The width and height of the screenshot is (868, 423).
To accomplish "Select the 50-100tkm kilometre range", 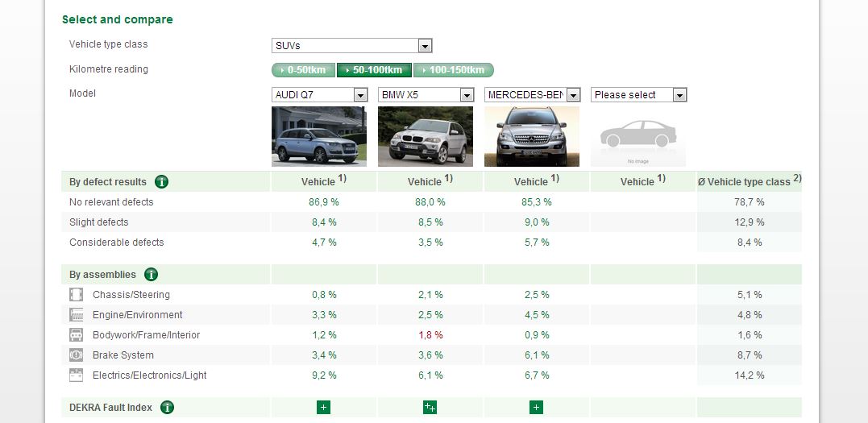I will (x=375, y=70).
